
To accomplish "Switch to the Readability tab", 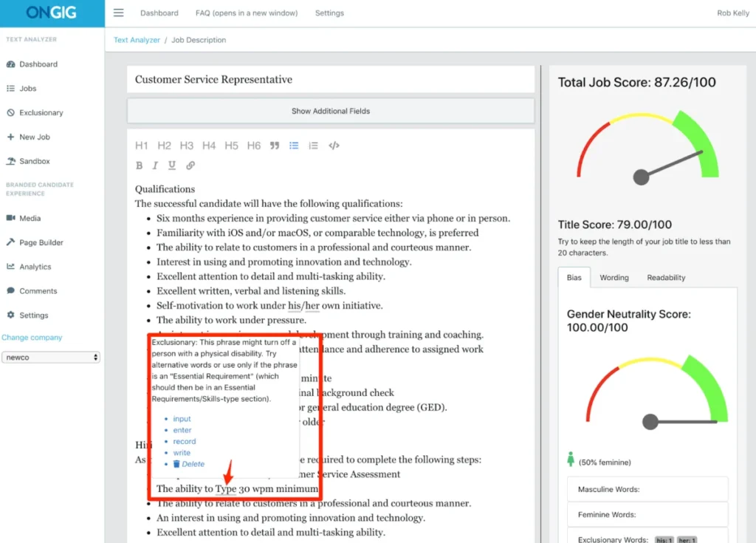I will [666, 278].
